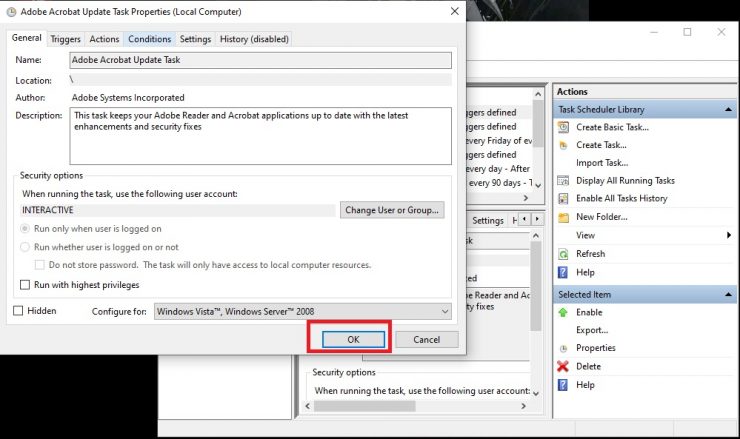Click the Properties clock icon
The width and height of the screenshot is (740, 439).
[x=563, y=348]
